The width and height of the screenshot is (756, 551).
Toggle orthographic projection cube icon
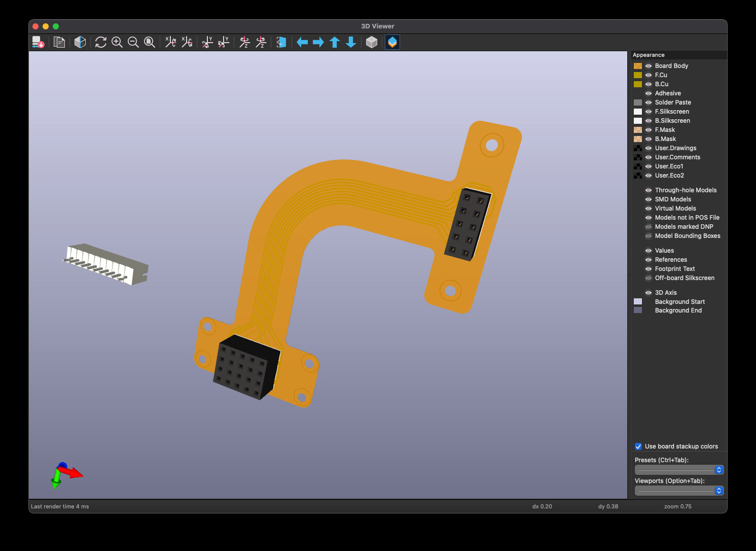(372, 42)
